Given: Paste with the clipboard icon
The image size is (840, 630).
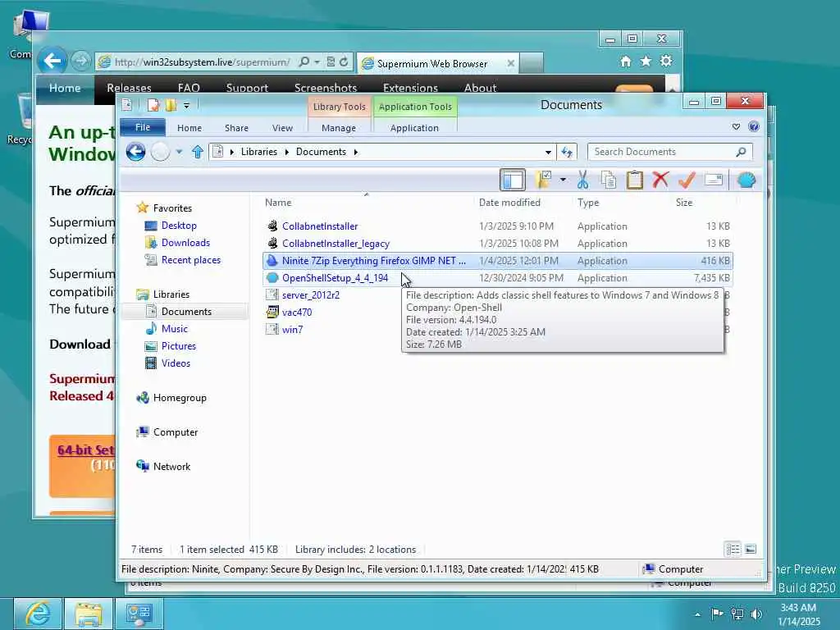Looking at the screenshot, I should pos(634,180).
